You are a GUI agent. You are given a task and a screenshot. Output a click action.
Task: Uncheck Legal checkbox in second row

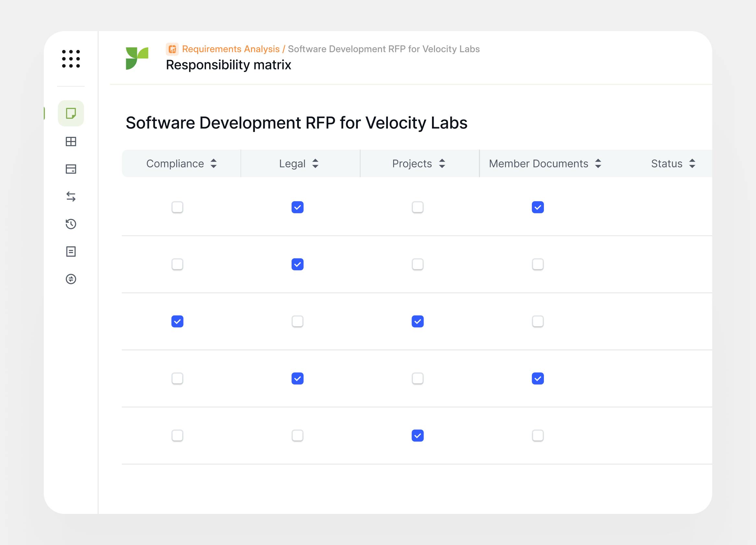pyautogui.click(x=297, y=264)
